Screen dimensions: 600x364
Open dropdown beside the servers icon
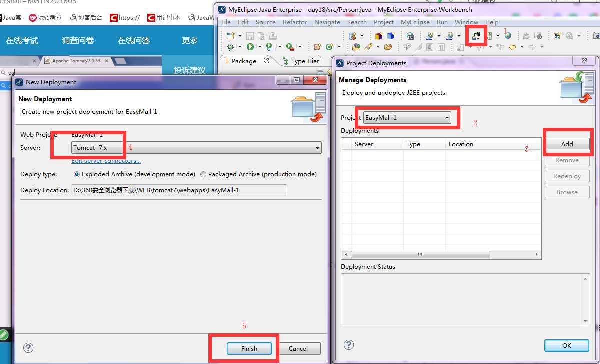[x=498, y=36]
